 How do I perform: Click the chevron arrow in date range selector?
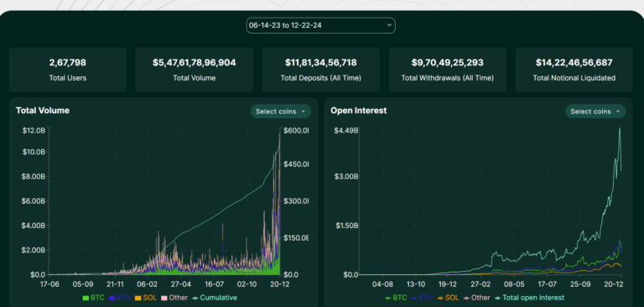coord(389,25)
